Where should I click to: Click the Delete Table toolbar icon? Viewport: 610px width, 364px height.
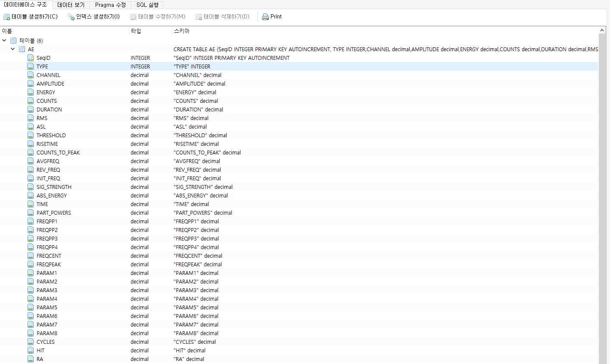pyautogui.click(x=199, y=17)
